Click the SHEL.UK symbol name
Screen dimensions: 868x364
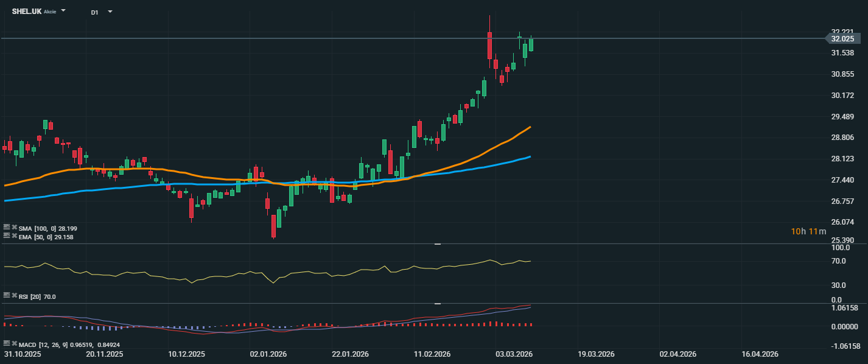point(26,12)
